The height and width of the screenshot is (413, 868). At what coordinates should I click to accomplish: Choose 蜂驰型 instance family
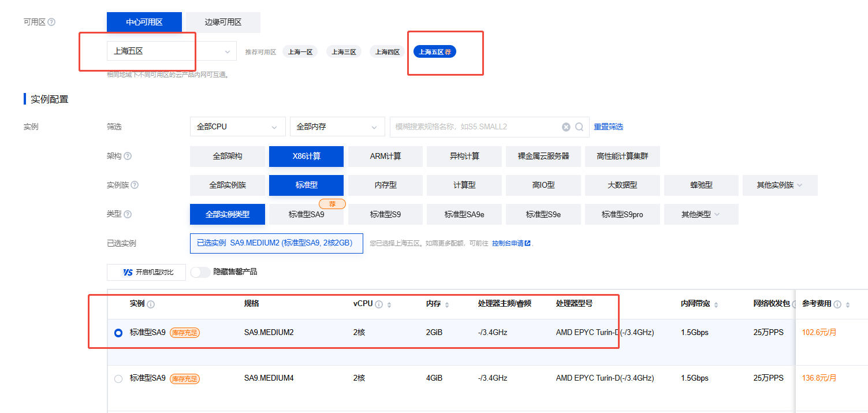pos(701,185)
